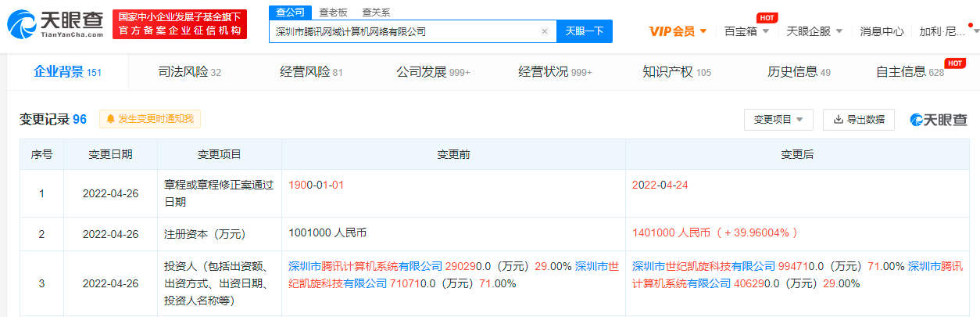The image size is (980, 317).
Task: Click the 1001000 人民币 value
Action: tap(328, 233)
